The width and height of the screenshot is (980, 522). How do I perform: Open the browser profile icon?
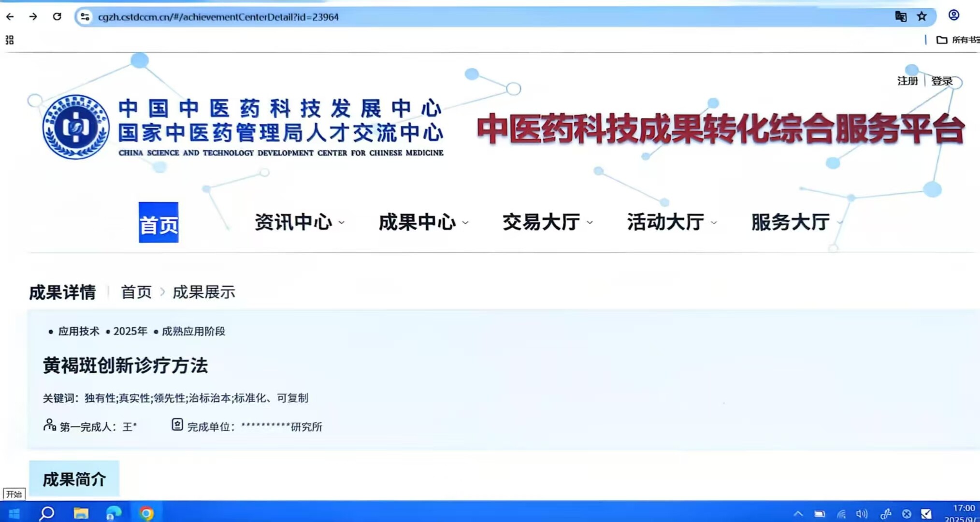click(953, 15)
